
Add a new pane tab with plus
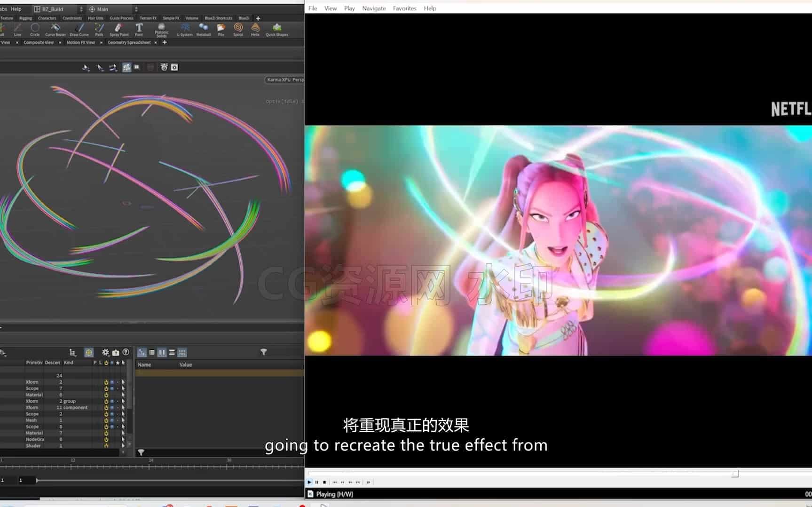[x=165, y=42]
